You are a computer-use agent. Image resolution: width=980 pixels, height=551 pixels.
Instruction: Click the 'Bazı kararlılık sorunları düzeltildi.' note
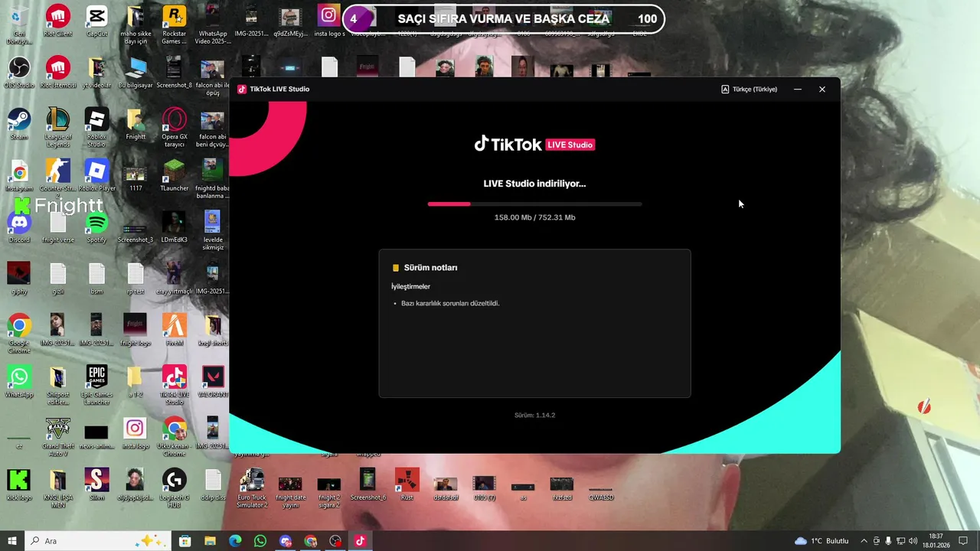tap(450, 304)
